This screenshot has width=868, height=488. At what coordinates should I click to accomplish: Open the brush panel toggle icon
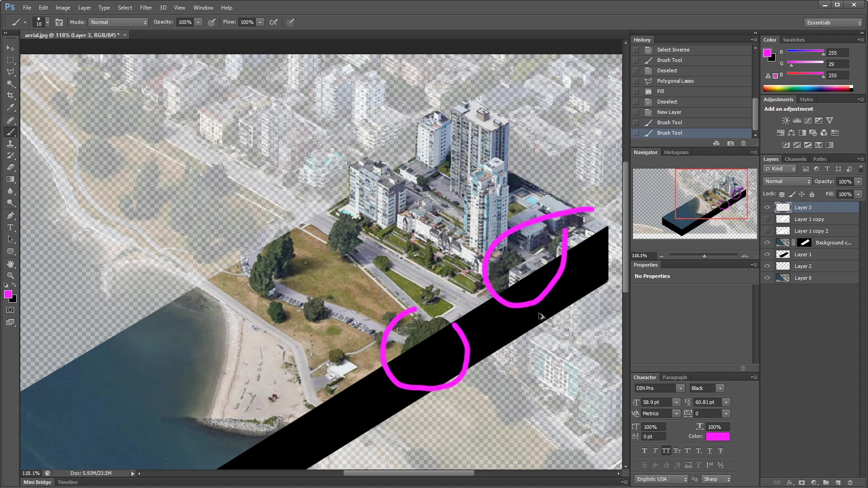(x=59, y=22)
